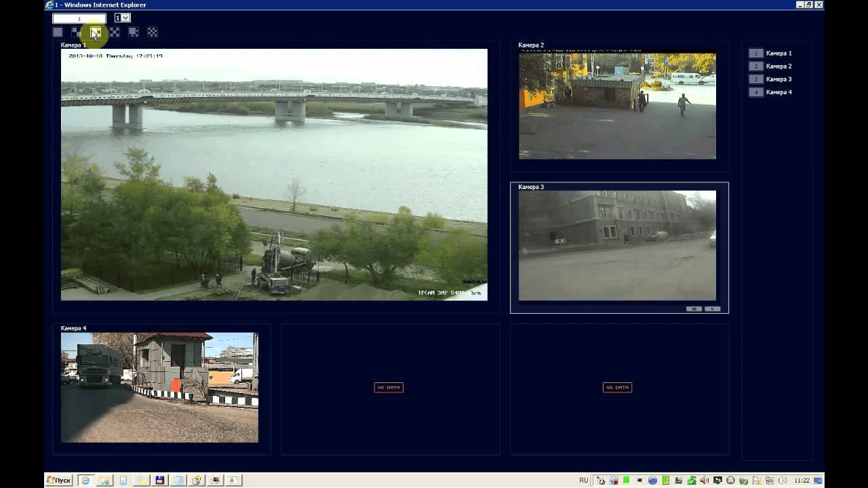Click the first empty NO DATA panel
The height and width of the screenshot is (488, 868).
[x=389, y=388]
